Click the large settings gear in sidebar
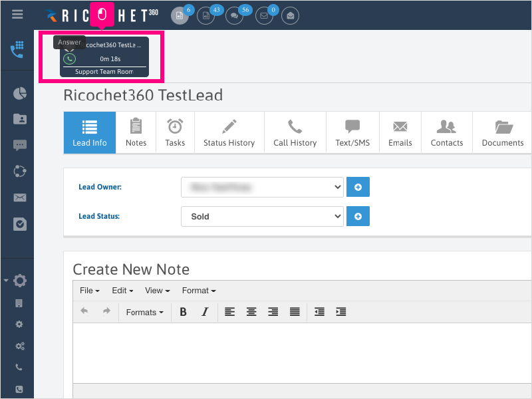532x399 pixels. click(20, 281)
